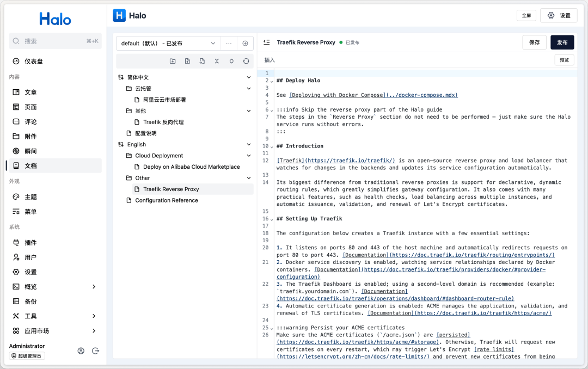Click the traefik.io/traefik link
Screen dimensions: 588x369
point(335,161)
